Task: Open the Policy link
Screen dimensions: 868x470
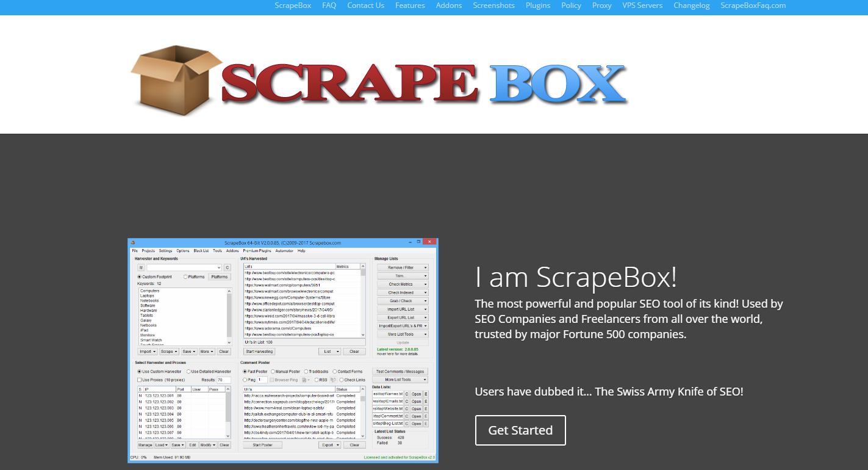Action: point(572,5)
